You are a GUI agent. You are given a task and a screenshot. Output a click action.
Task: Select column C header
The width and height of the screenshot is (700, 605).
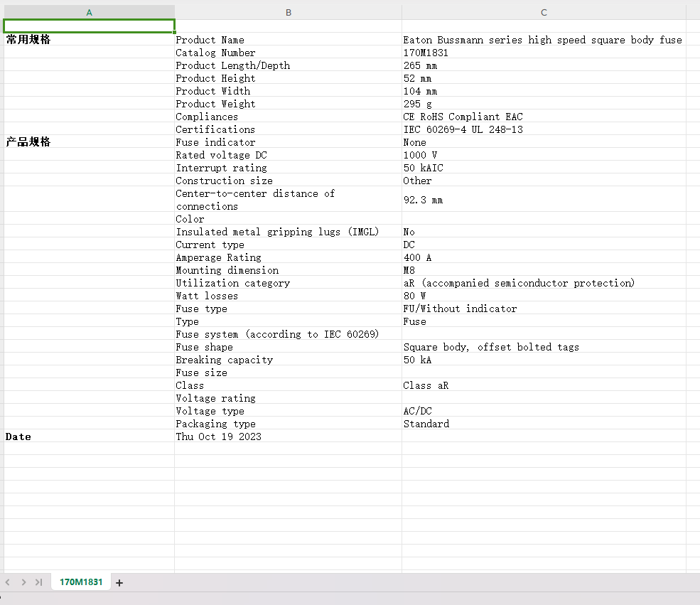tap(544, 13)
